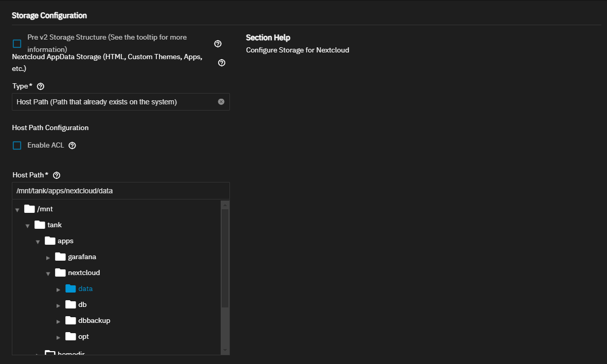Click the Host Path help icon
607x364 pixels.
57,175
